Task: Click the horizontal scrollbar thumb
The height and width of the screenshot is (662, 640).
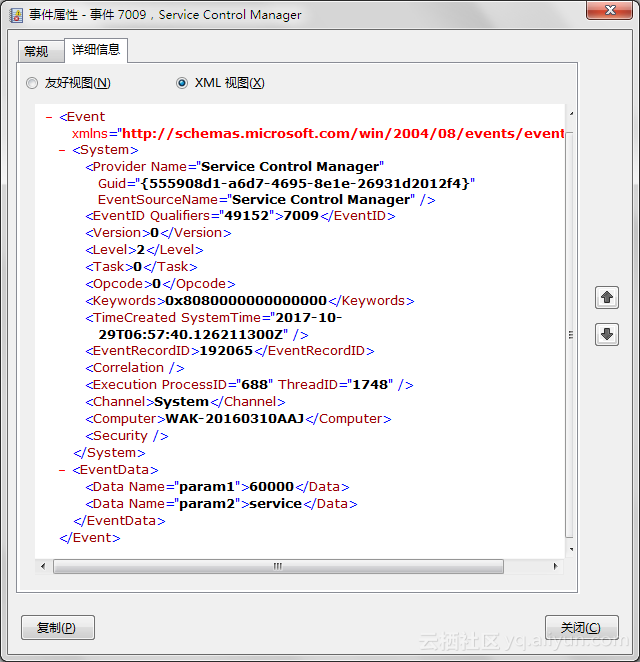Action: pyautogui.click(x=278, y=567)
